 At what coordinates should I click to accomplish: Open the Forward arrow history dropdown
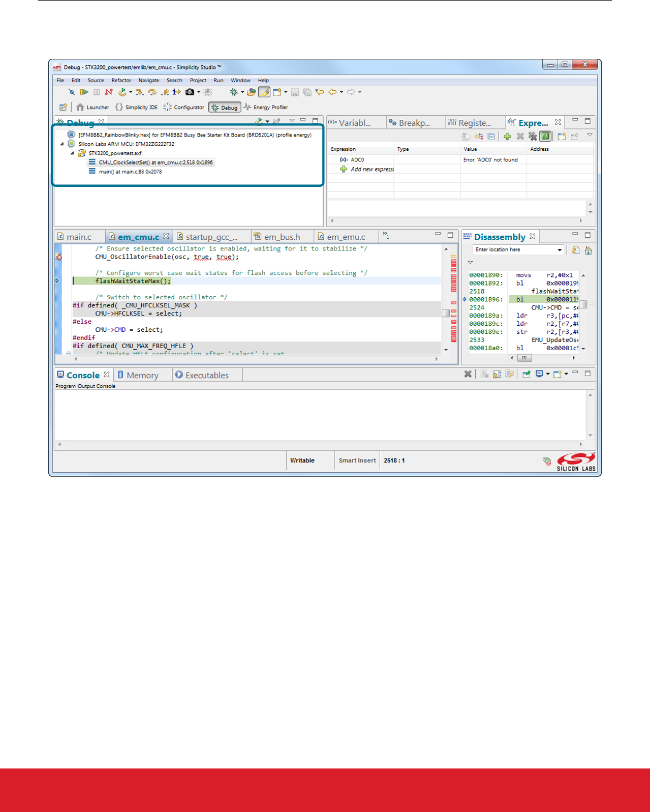360,92
